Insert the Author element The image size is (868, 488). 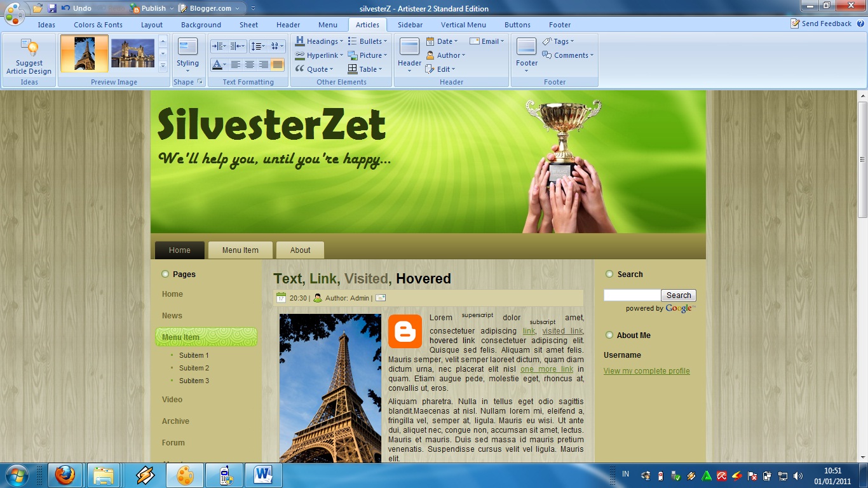(x=447, y=55)
